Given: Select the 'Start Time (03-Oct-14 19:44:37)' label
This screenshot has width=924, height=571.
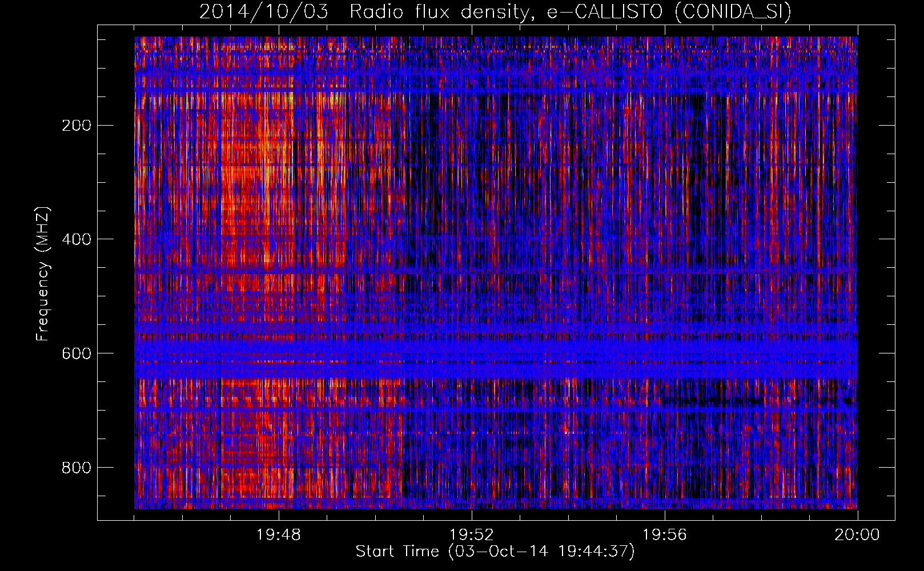Looking at the screenshot, I should [495, 552].
